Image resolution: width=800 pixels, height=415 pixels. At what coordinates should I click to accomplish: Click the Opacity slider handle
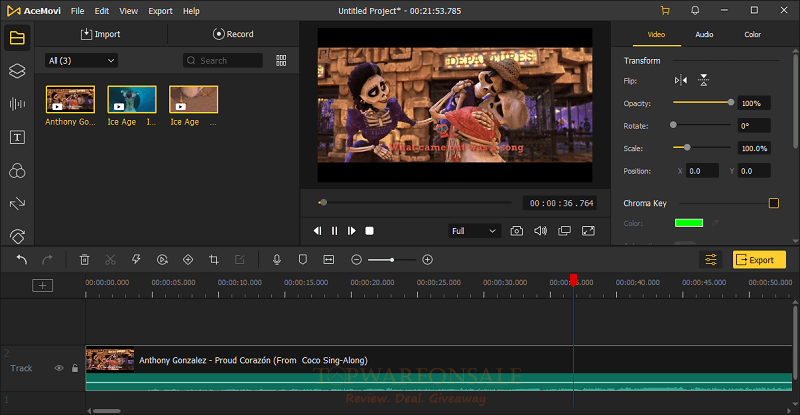[731, 103]
